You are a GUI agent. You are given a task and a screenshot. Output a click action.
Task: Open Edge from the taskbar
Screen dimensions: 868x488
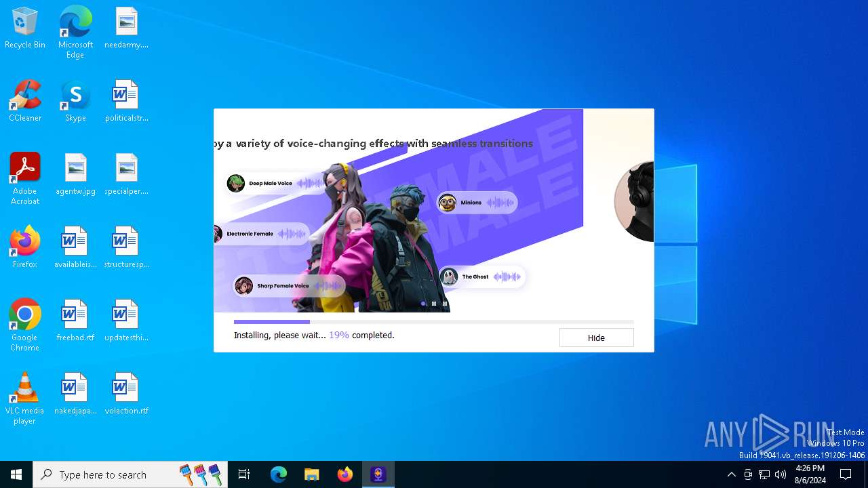click(x=279, y=474)
